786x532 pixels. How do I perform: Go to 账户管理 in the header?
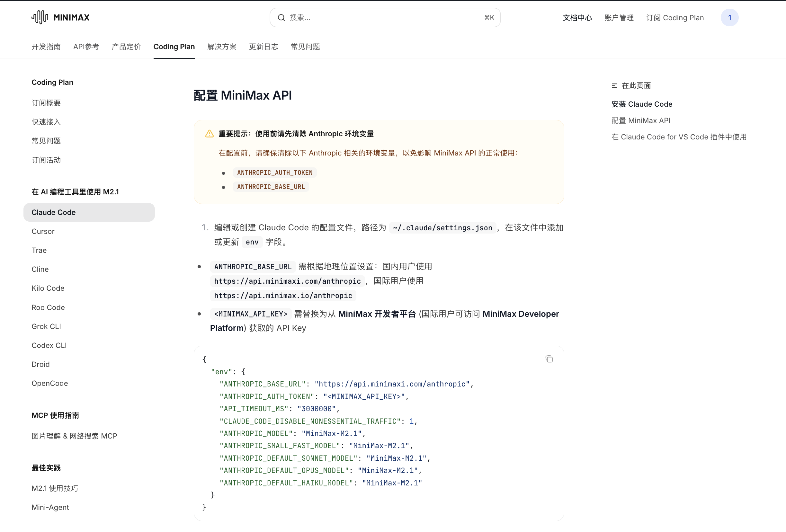619,18
